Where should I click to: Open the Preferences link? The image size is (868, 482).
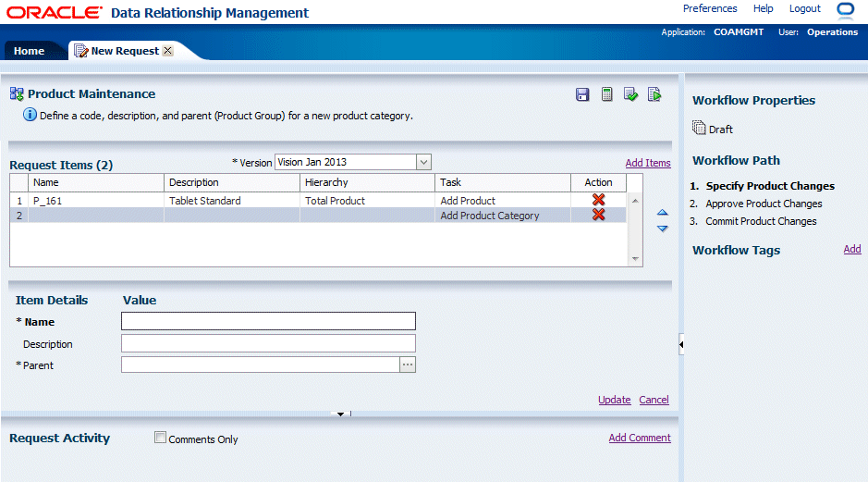710,8
